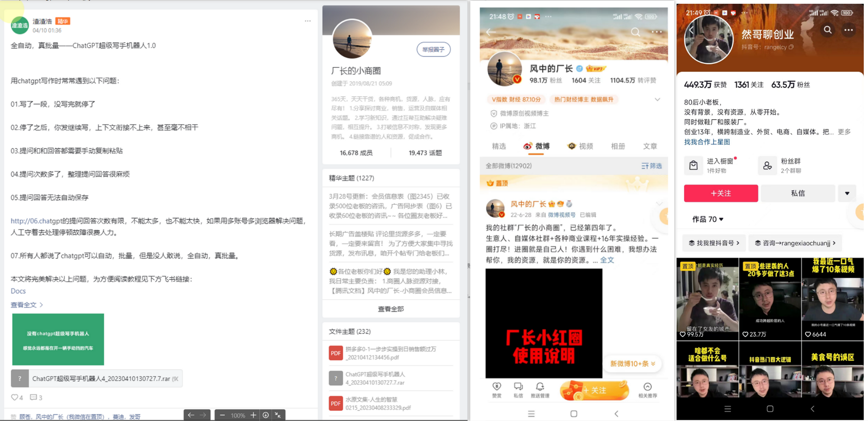This screenshot has height=421, width=868.
Task: Tap Douyin profile back arrow
Action: click(x=691, y=30)
